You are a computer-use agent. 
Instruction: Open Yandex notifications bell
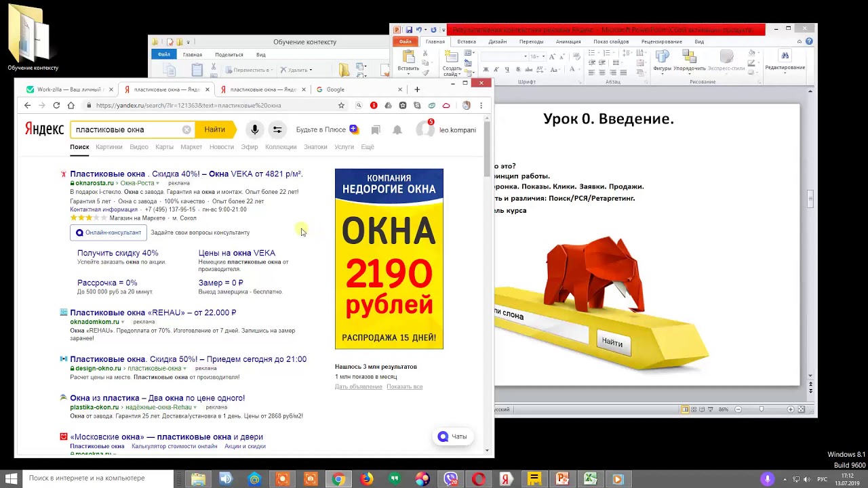tap(397, 129)
